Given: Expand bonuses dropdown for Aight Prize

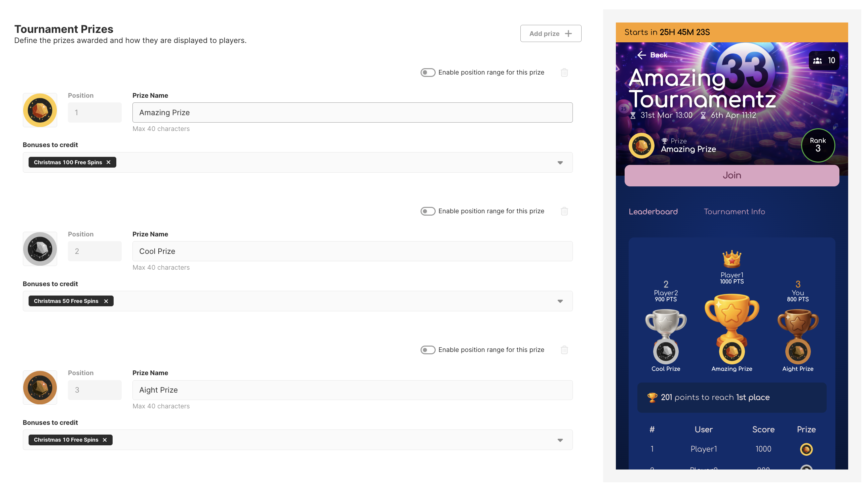Looking at the screenshot, I should [560, 440].
